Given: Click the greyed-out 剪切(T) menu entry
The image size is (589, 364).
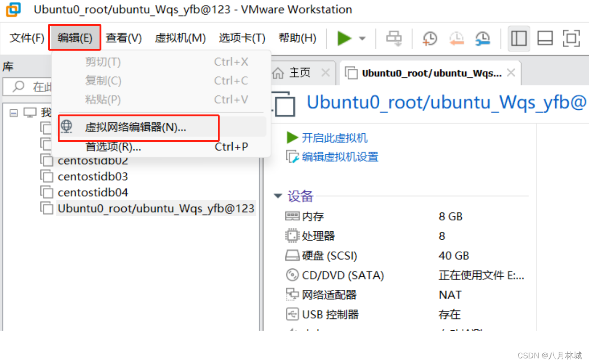Looking at the screenshot, I should click(x=161, y=62).
